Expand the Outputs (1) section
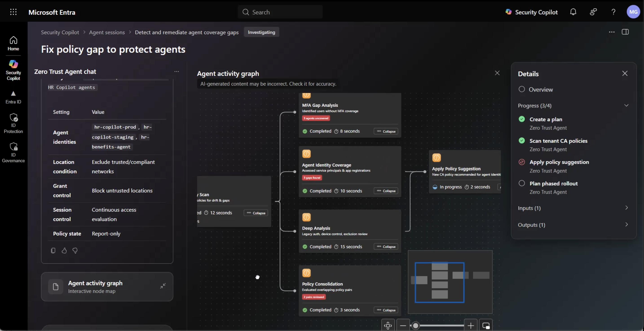This screenshot has height=331, width=644. click(573, 225)
